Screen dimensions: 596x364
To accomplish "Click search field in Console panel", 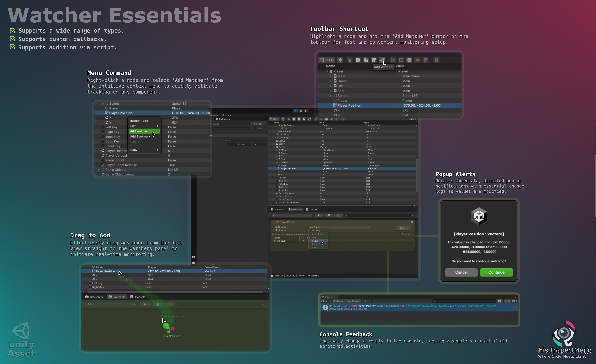I will pyautogui.click(x=464, y=301).
